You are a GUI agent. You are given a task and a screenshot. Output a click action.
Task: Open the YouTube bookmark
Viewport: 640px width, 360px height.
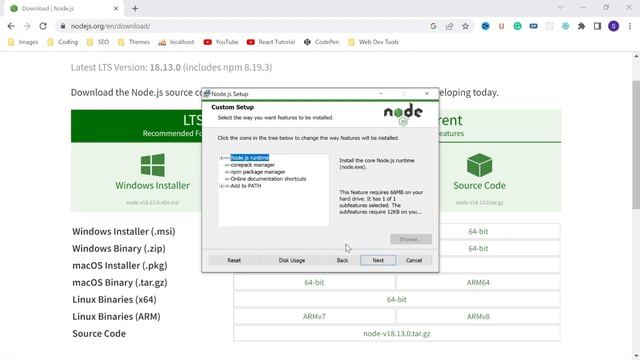pyautogui.click(x=221, y=42)
